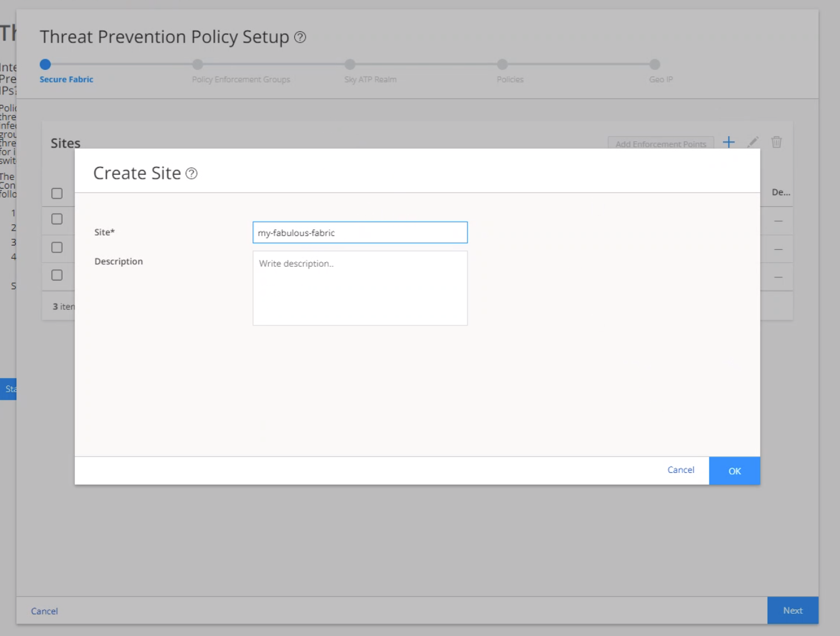Click the Add Enforcement Points button
The height and width of the screenshot is (636, 840).
(x=661, y=144)
